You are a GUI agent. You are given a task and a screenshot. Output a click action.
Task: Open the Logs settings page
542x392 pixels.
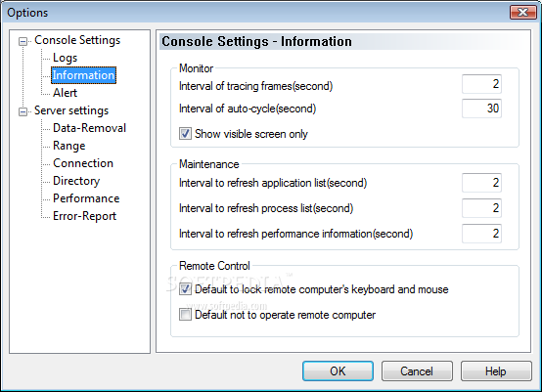[x=65, y=58]
